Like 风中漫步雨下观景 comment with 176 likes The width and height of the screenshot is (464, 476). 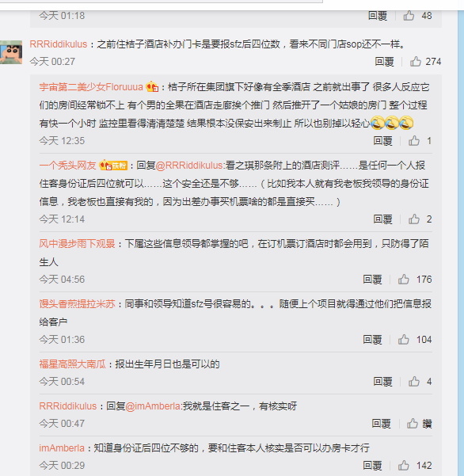[403, 279]
